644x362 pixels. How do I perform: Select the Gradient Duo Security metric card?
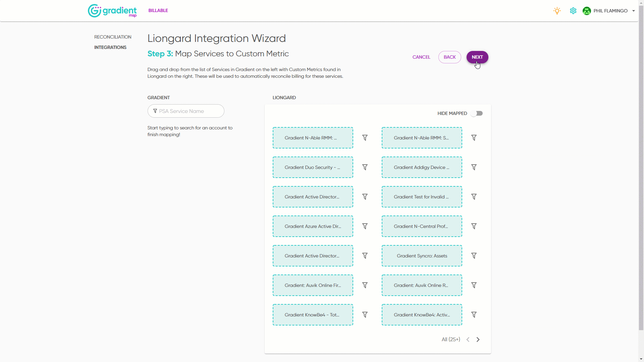pyautogui.click(x=313, y=167)
